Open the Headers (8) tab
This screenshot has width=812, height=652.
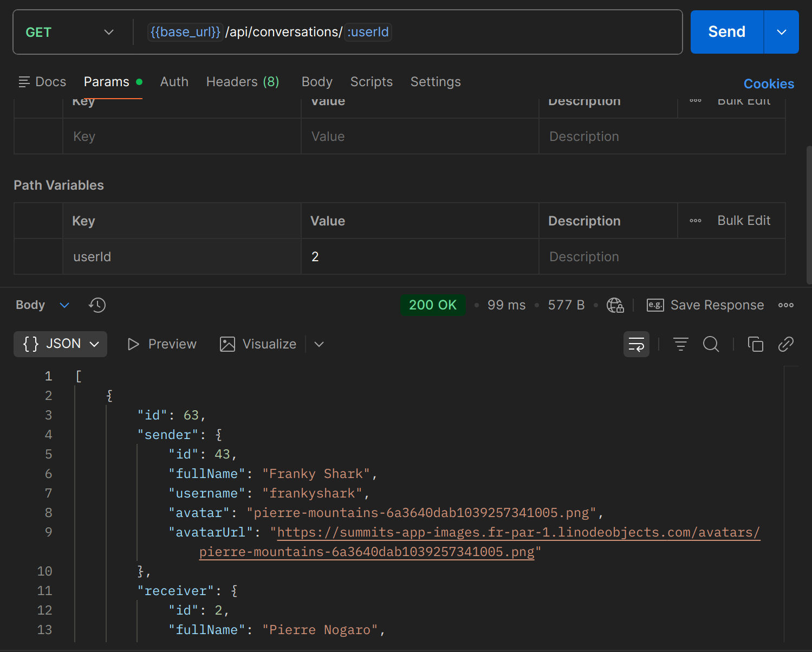tap(243, 82)
